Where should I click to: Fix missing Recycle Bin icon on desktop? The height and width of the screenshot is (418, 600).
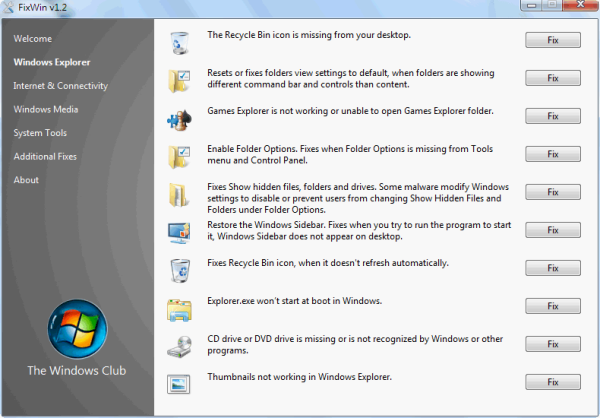(x=553, y=40)
